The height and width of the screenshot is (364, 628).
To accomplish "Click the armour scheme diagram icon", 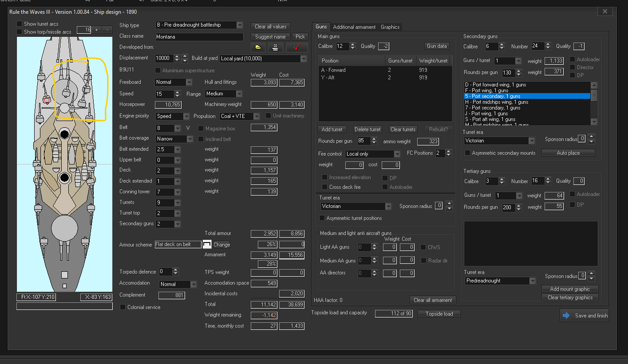I will click(x=207, y=244).
